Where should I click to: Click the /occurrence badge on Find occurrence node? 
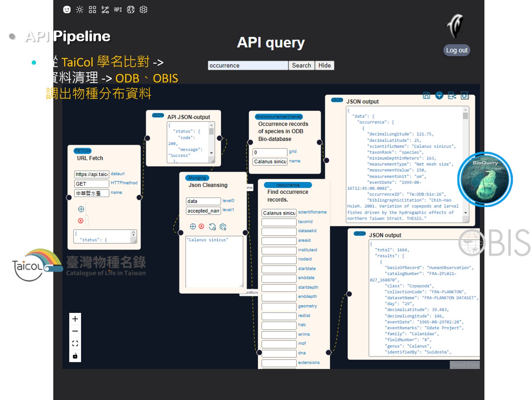pos(288,185)
